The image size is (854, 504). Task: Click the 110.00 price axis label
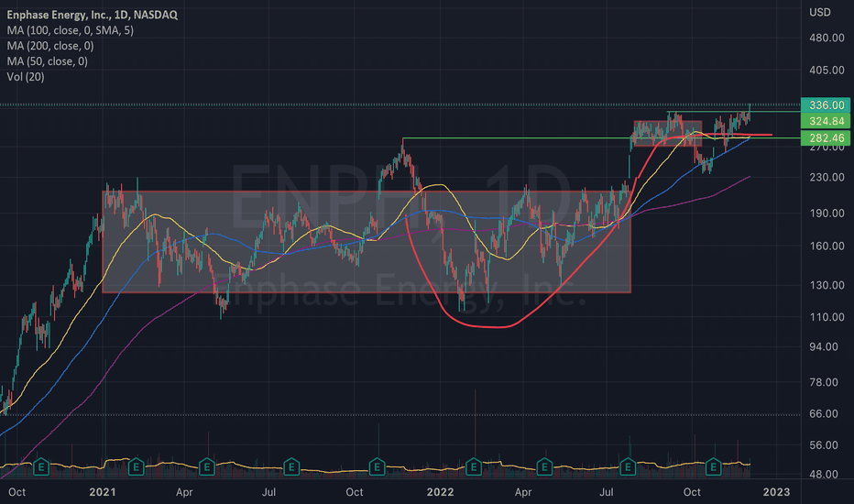[x=827, y=316]
